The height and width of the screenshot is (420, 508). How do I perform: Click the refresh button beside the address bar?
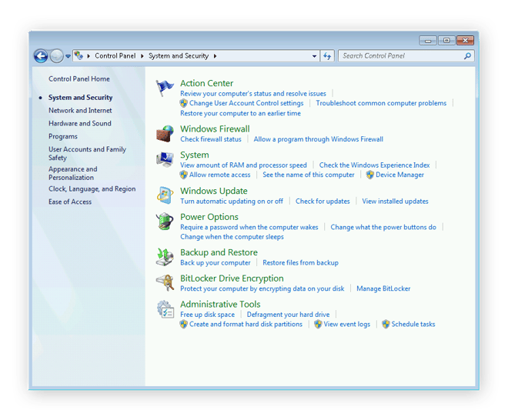pos(327,56)
